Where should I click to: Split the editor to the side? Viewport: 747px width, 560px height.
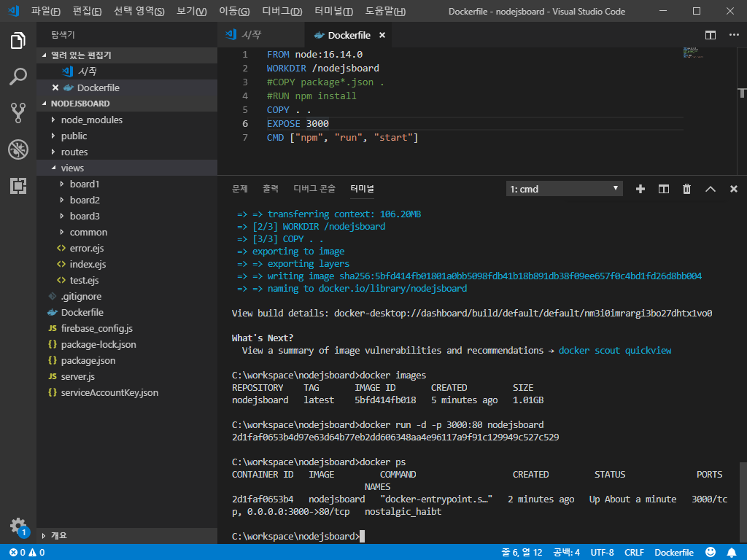click(711, 35)
